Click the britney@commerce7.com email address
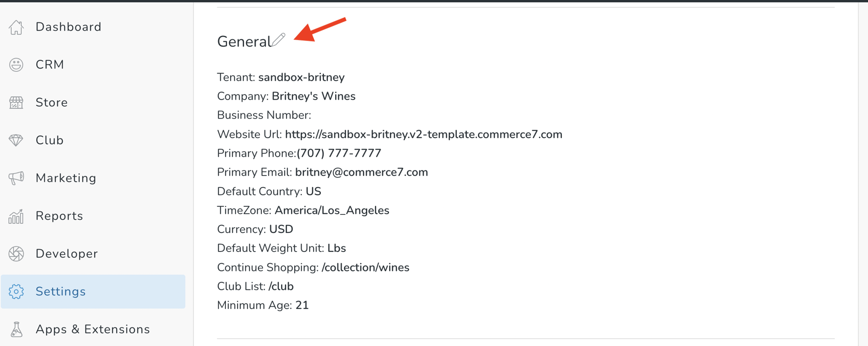This screenshot has height=346, width=868. tap(361, 173)
